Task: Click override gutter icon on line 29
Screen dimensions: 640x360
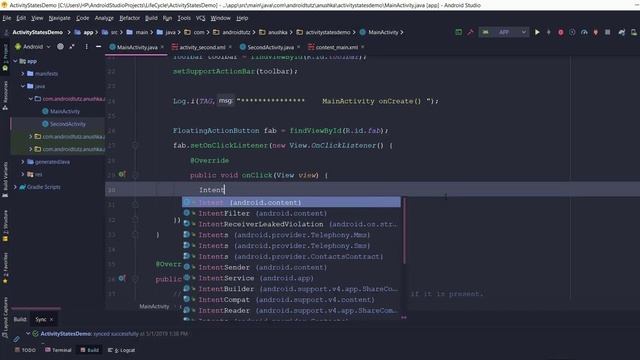Action: [122, 174]
